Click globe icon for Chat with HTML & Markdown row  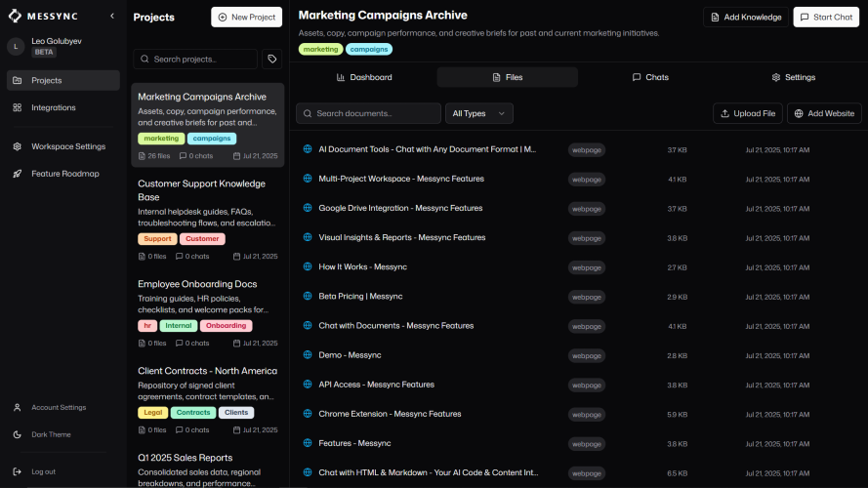[308, 472]
